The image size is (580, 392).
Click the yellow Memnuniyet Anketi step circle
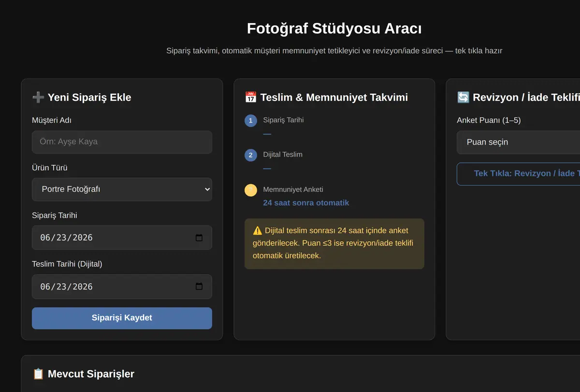click(x=250, y=190)
